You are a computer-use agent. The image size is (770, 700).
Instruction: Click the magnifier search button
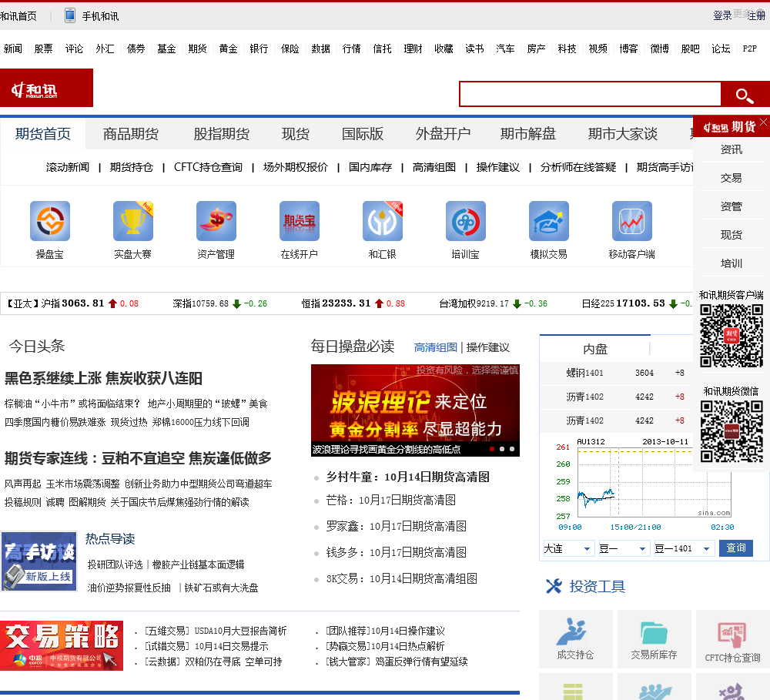744,95
